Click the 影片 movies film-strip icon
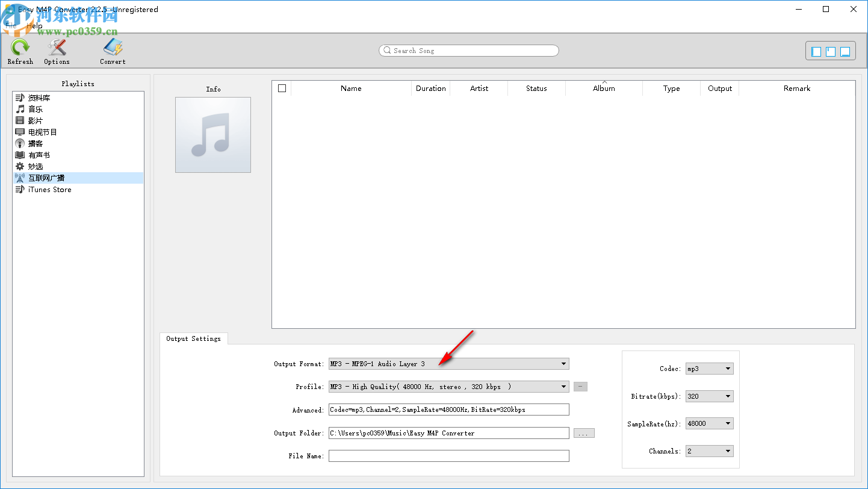Screen dimensions: 868x489 tap(20, 120)
